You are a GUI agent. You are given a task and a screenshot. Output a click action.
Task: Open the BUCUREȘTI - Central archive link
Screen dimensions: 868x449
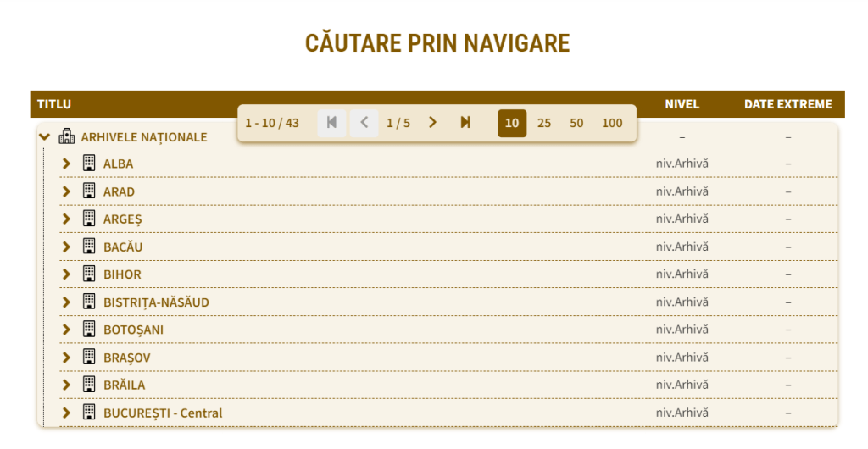163,413
